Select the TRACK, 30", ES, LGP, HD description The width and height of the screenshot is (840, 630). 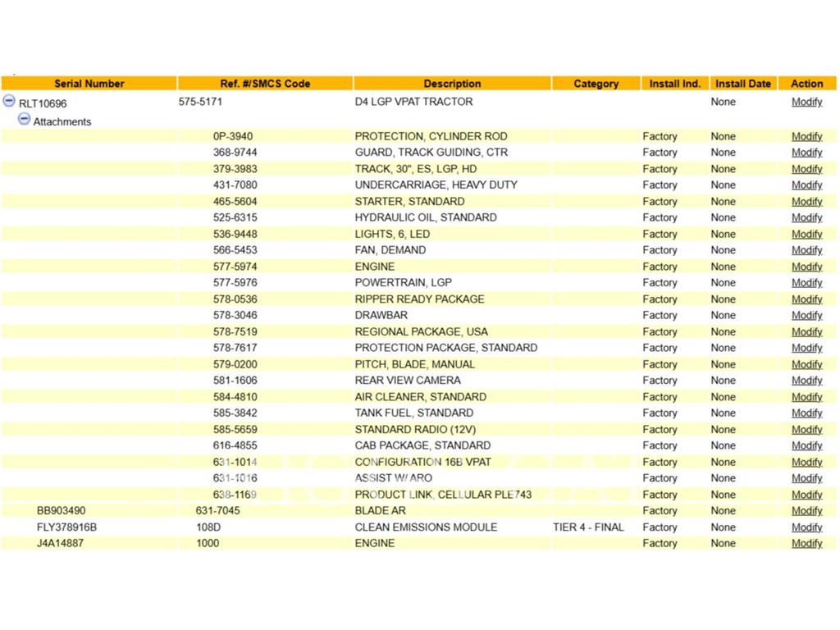416,169
